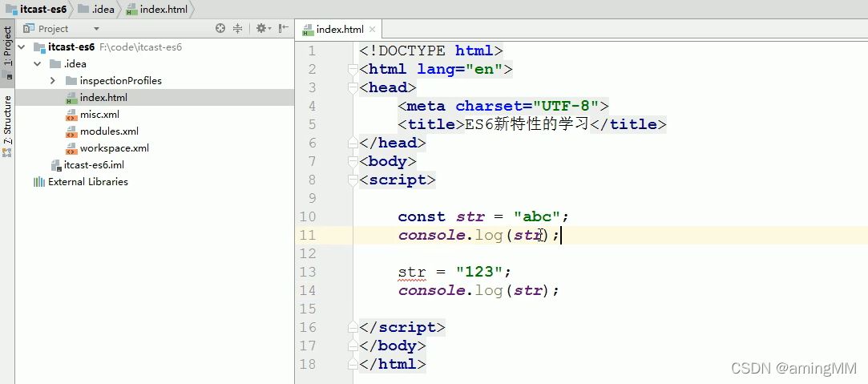Click the itcast-es6 module folder icon in tree
868x384 pixels.
(x=39, y=47)
